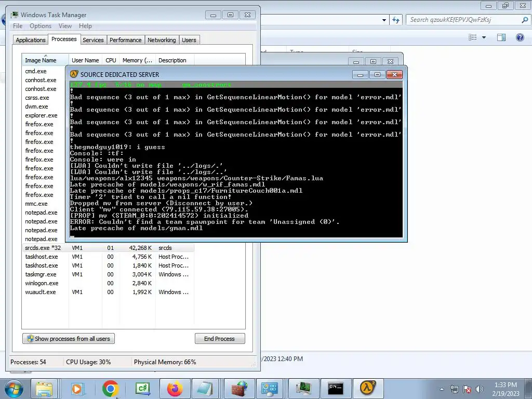Switch to Command Prompt taskbar icon
Viewport: 532px width, 399px height.
coord(336,389)
